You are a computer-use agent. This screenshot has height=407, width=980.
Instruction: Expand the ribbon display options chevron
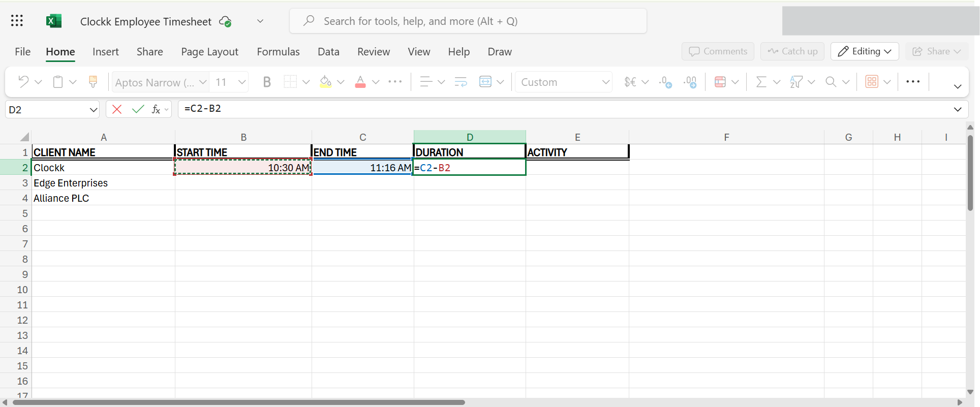pyautogui.click(x=958, y=86)
